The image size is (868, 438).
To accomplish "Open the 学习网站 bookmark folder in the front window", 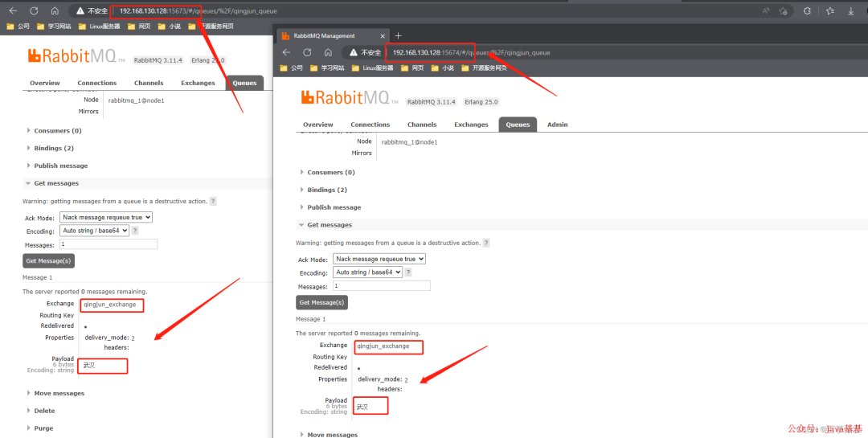I will (327, 68).
